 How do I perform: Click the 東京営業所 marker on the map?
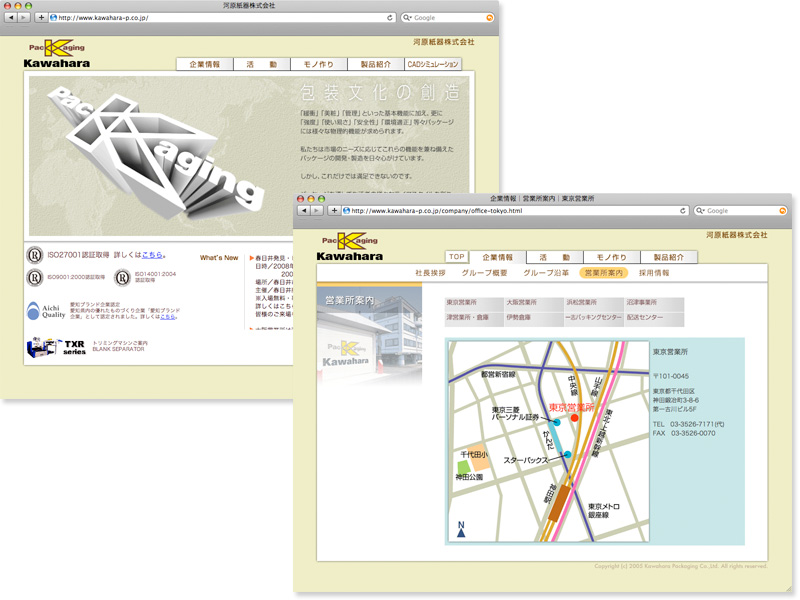[x=574, y=419]
